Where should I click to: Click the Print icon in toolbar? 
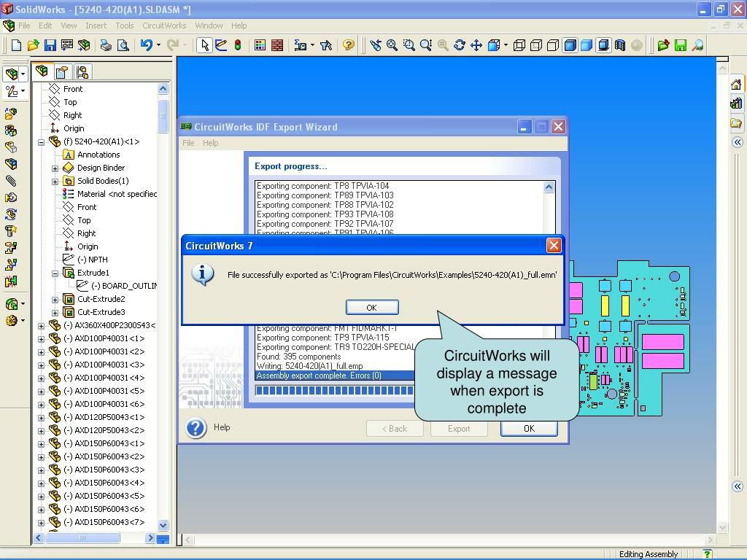point(106,45)
